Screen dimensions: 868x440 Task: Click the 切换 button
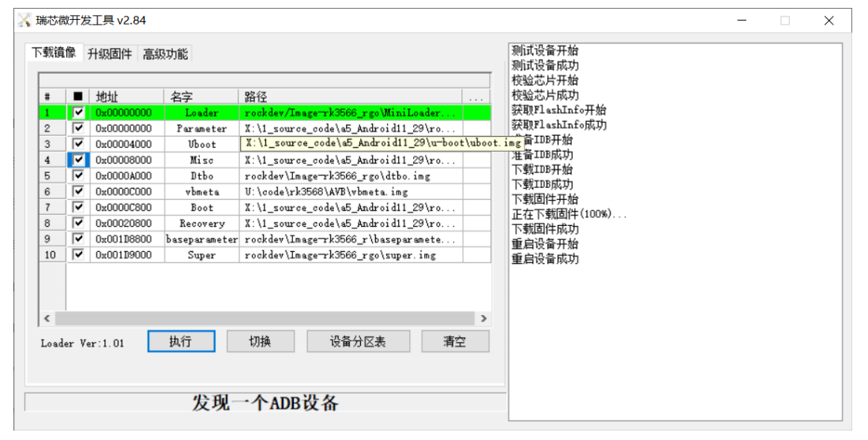[260, 341]
